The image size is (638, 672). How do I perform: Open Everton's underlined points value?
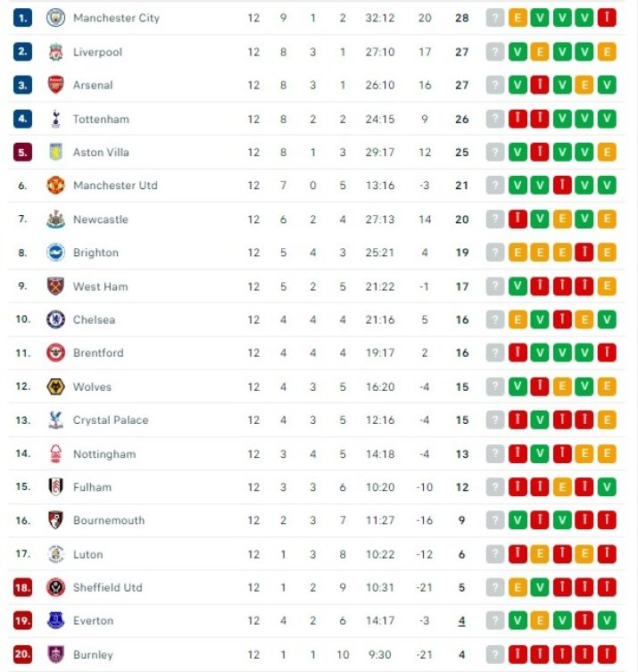461,620
